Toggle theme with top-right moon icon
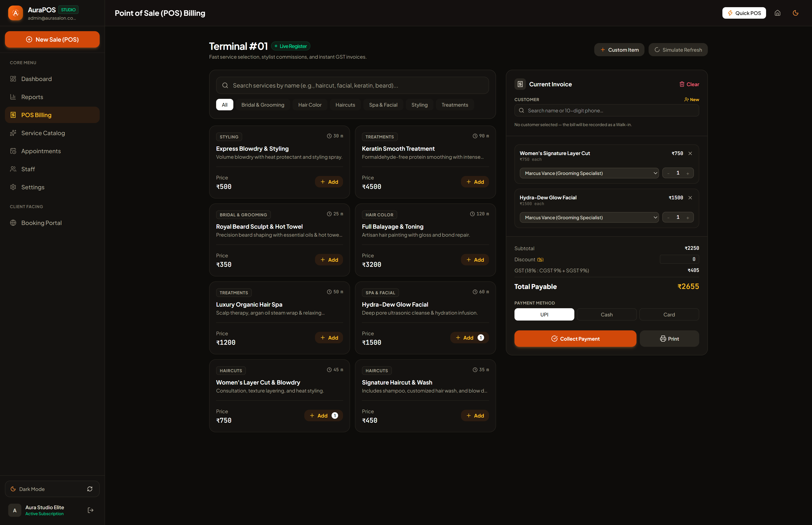The image size is (812, 525). (796, 13)
